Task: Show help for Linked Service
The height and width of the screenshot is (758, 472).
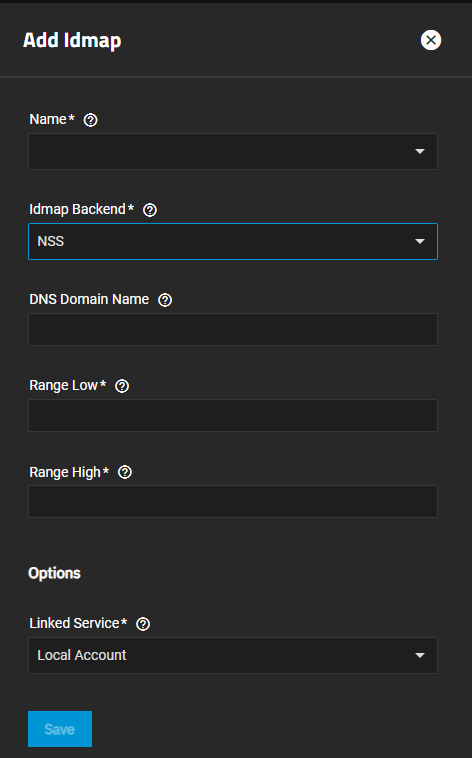Action: pyautogui.click(x=143, y=624)
